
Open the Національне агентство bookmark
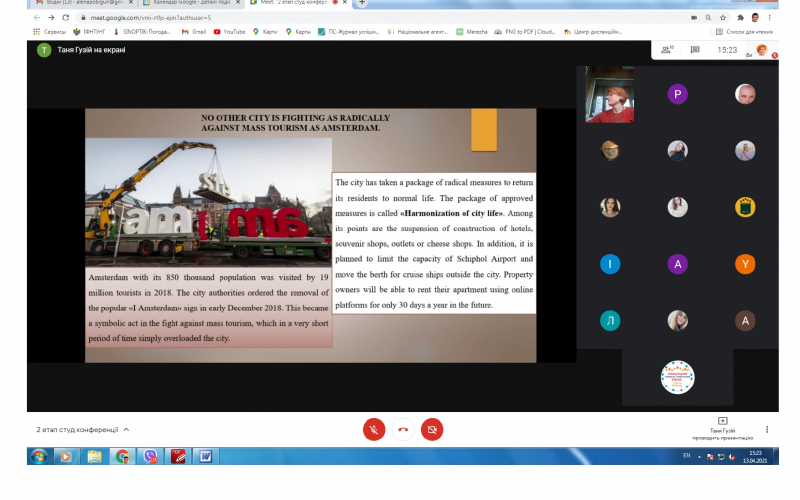[417, 32]
